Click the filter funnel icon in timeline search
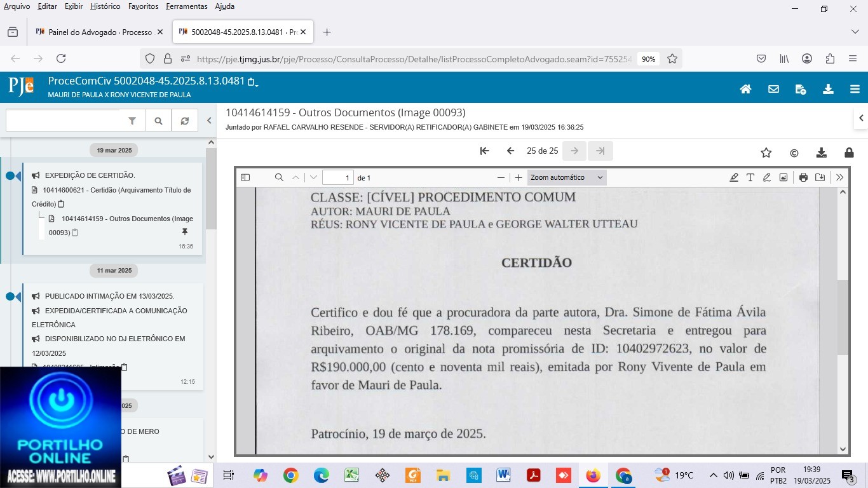The image size is (868, 488). click(132, 121)
